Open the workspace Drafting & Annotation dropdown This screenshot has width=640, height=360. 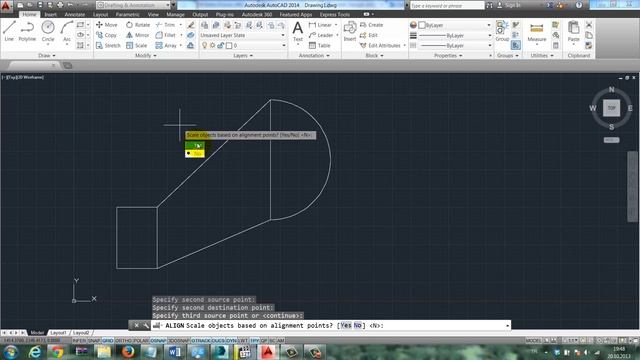click(133, 5)
